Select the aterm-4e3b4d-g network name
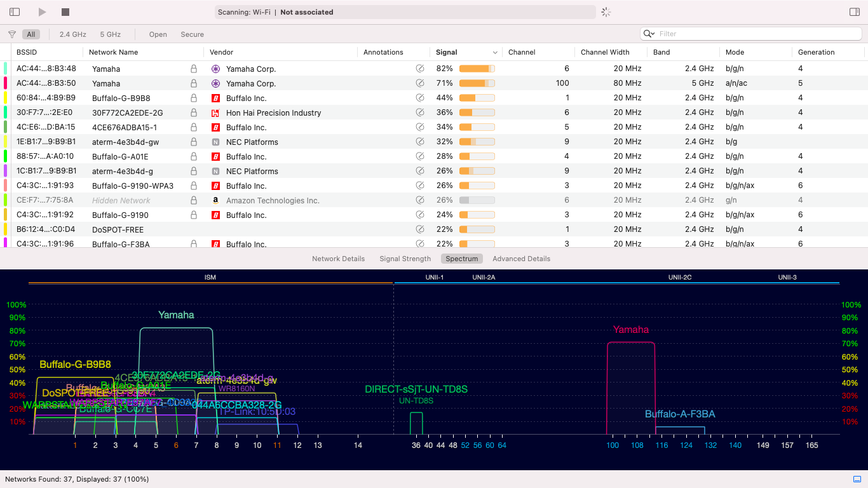The image size is (868, 488). pos(121,171)
